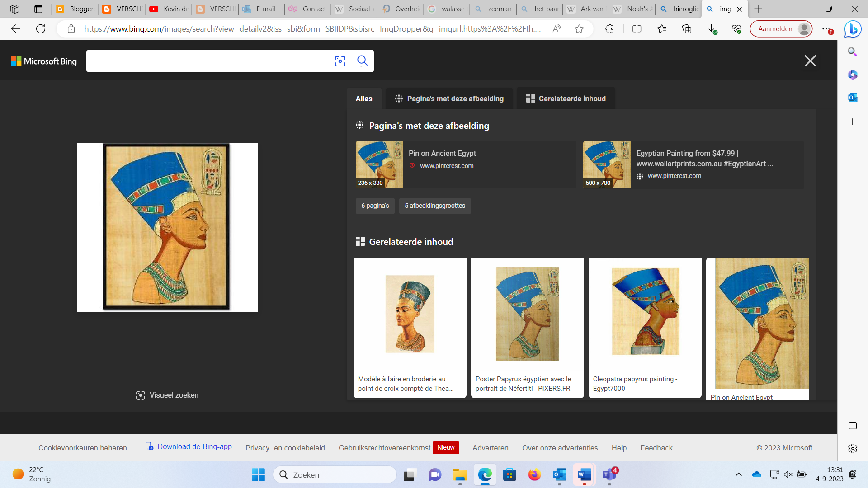Click the Over onze advertenties link
This screenshot has height=488, width=868.
click(560, 448)
